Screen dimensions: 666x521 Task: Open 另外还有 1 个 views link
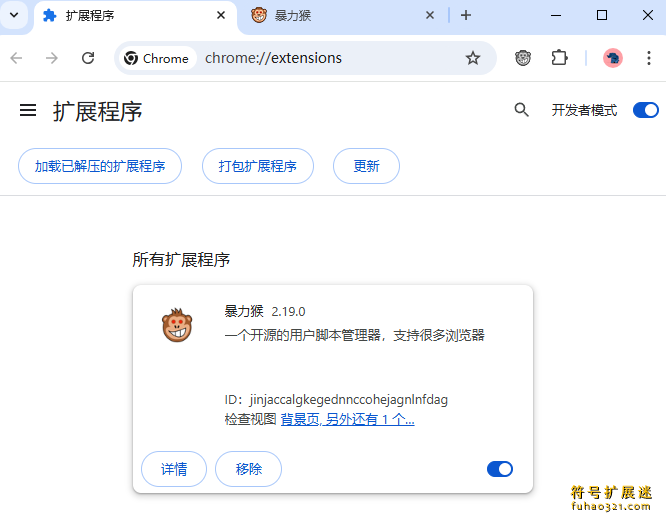pos(370,420)
